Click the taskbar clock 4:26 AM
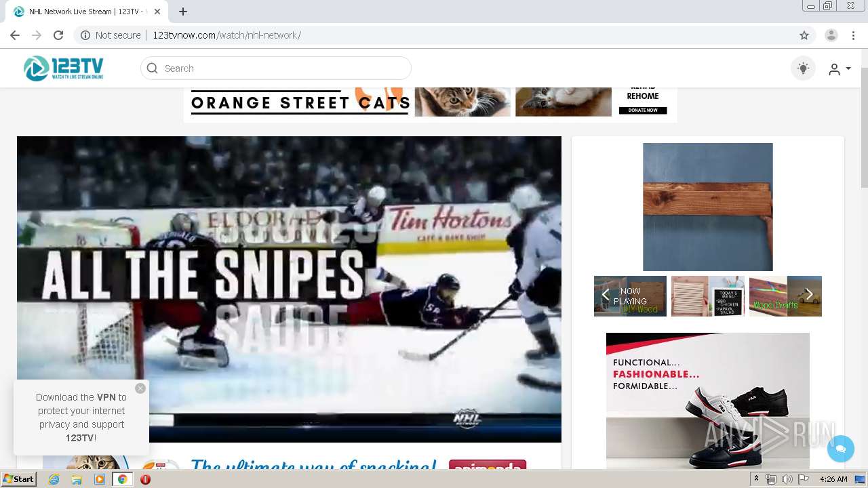Image resolution: width=868 pixels, height=488 pixels. [x=833, y=479]
